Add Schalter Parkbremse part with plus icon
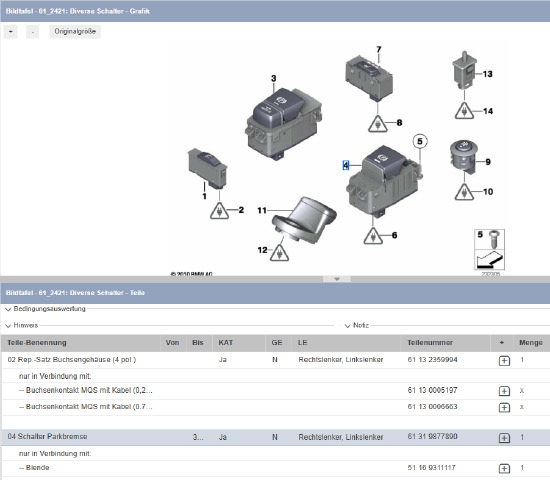 click(x=504, y=438)
